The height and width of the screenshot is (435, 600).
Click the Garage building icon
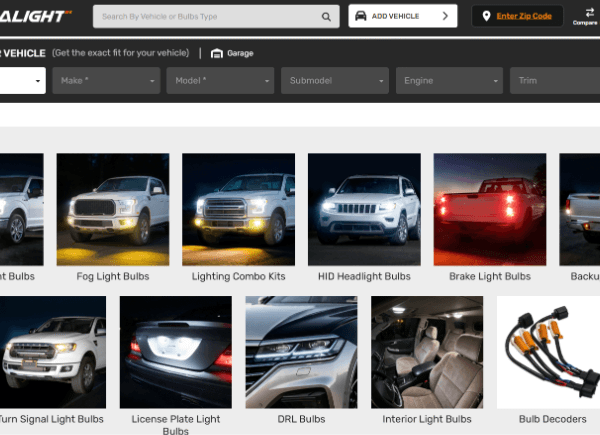217,53
